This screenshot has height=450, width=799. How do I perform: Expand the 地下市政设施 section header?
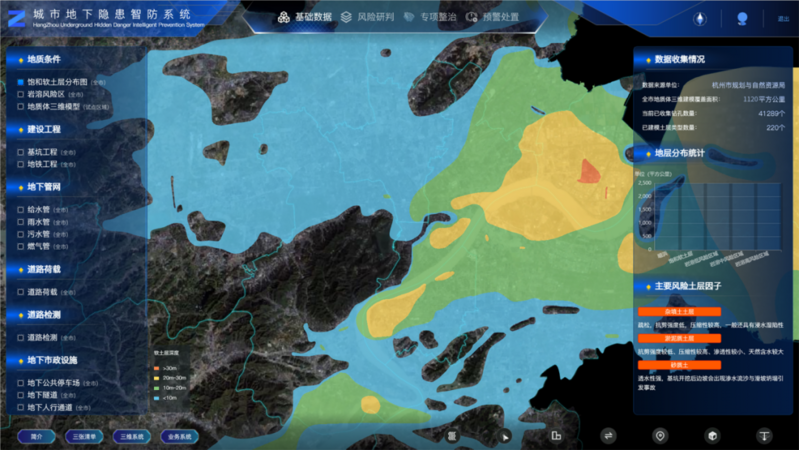click(51, 360)
